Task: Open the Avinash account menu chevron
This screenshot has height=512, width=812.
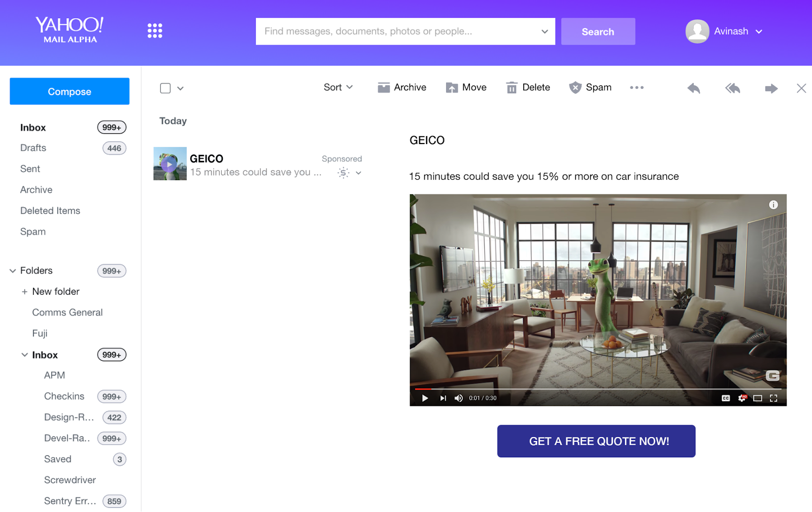Action: coord(759,31)
